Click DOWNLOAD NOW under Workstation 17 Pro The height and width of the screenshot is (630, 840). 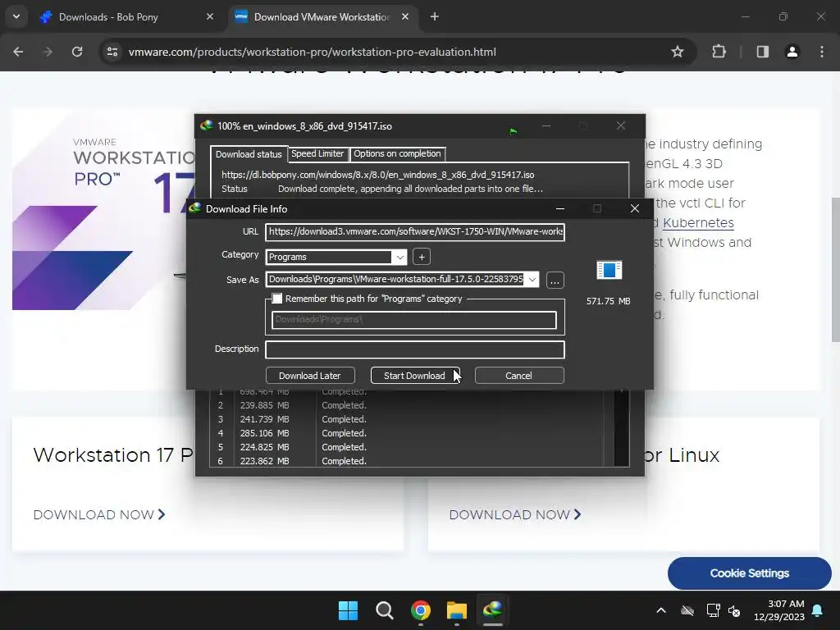(99, 515)
